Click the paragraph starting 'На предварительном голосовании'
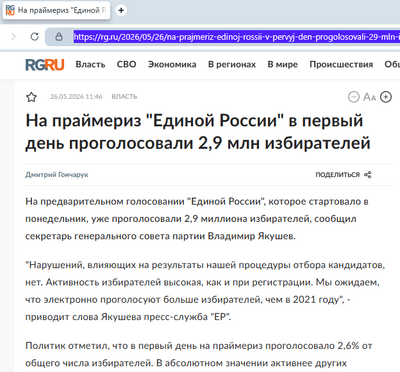 click(x=197, y=219)
